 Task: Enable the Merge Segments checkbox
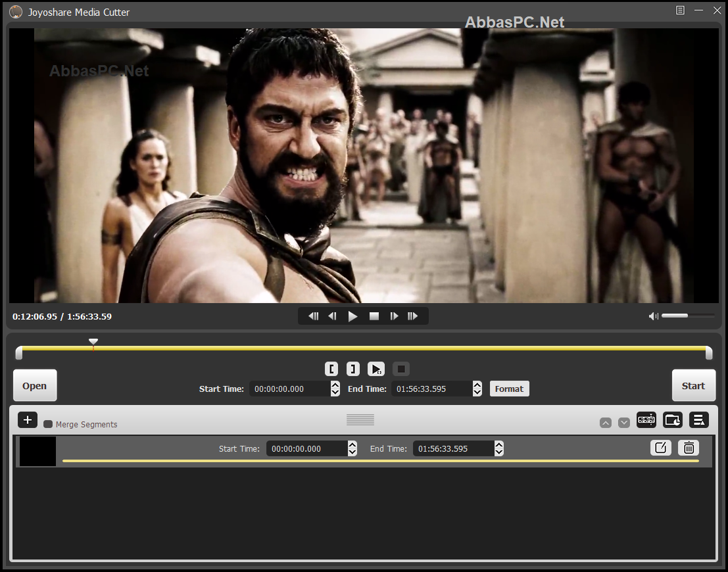pos(48,424)
